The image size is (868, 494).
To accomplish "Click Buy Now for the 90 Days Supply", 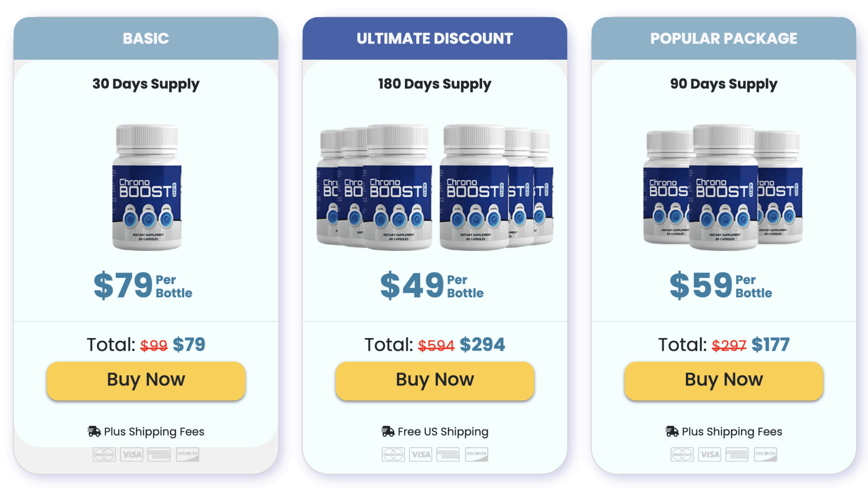I will (723, 380).
